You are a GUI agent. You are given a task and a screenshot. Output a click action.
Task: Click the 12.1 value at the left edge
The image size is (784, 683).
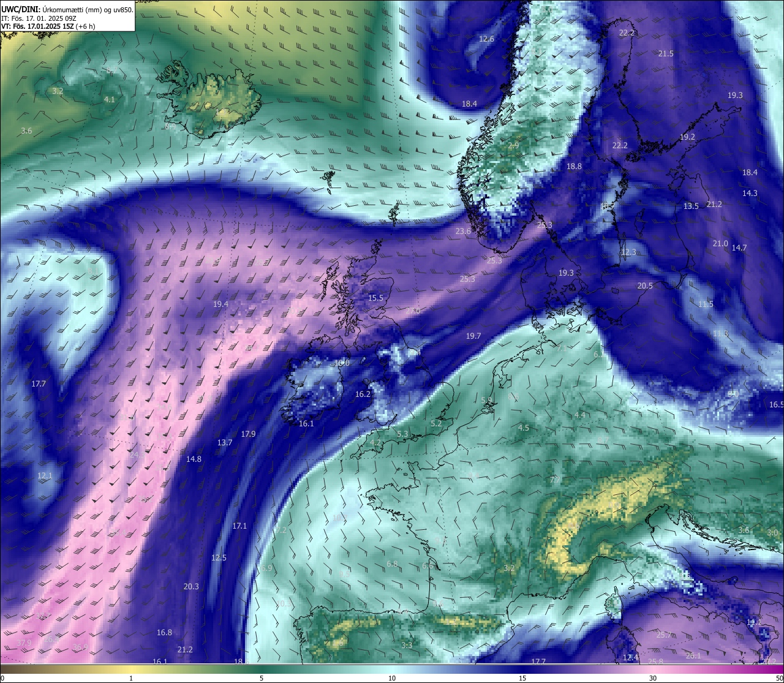[x=45, y=475]
